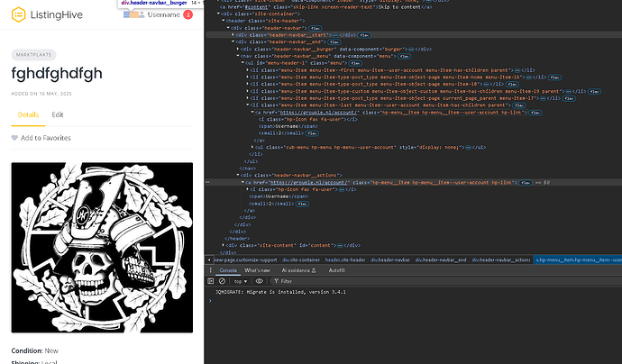Click the flex badge on header-navbar__end row

(x=334, y=42)
